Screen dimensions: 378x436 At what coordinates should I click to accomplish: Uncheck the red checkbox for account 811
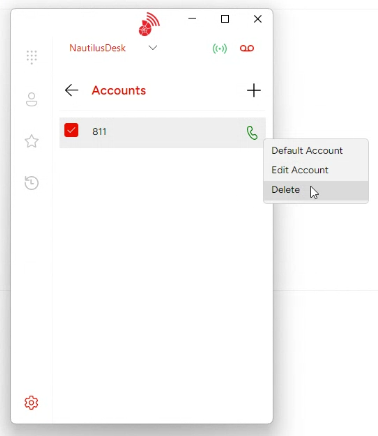point(71,130)
